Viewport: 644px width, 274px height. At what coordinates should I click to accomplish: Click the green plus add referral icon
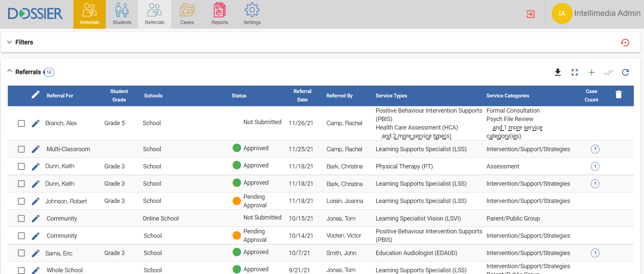pos(592,72)
